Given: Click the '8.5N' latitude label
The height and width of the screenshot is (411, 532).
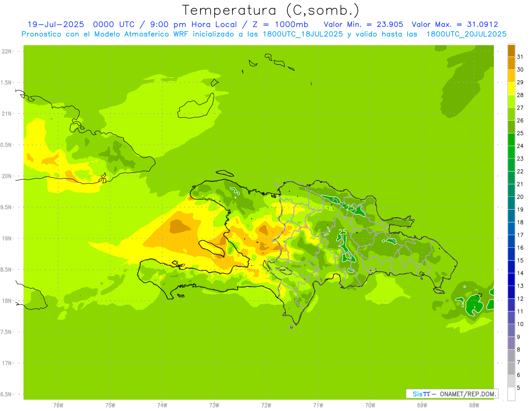Looking at the screenshot, I should (6, 270).
